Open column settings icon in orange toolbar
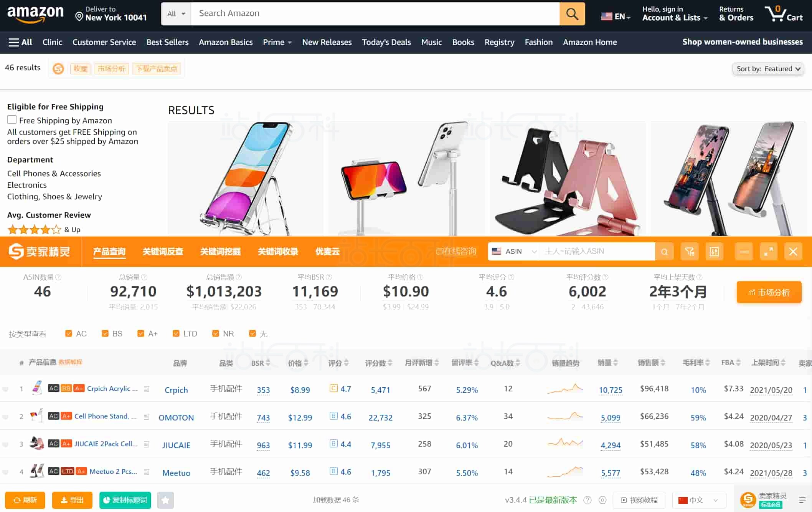The height and width of the screenshot is (512, 812). point(714,252)
